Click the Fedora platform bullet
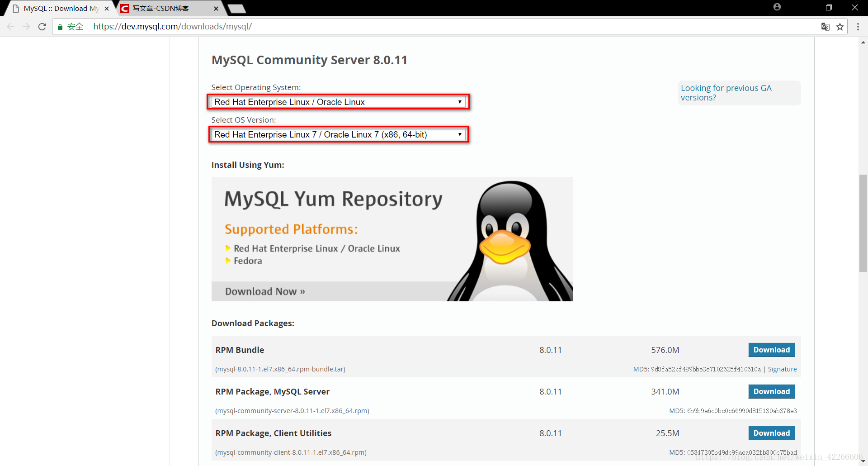The height and width of the screenshot is (466, 868). [x=248, y=261]
